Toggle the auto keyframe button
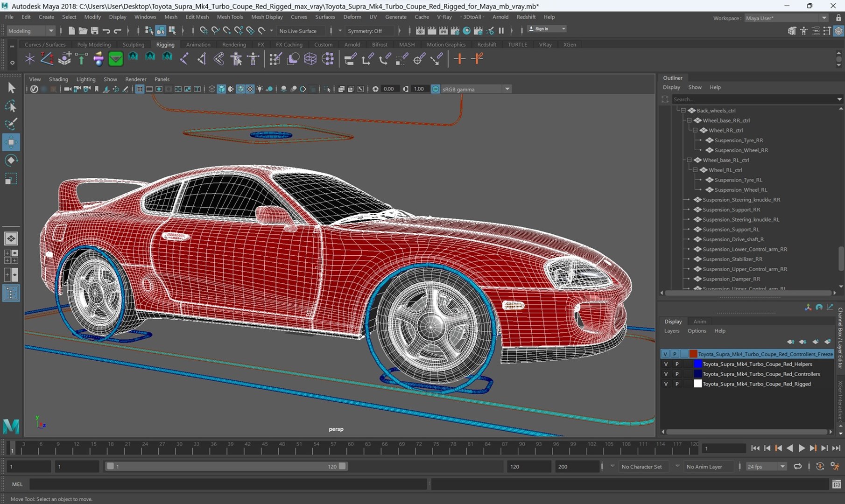 coord(820,466)
